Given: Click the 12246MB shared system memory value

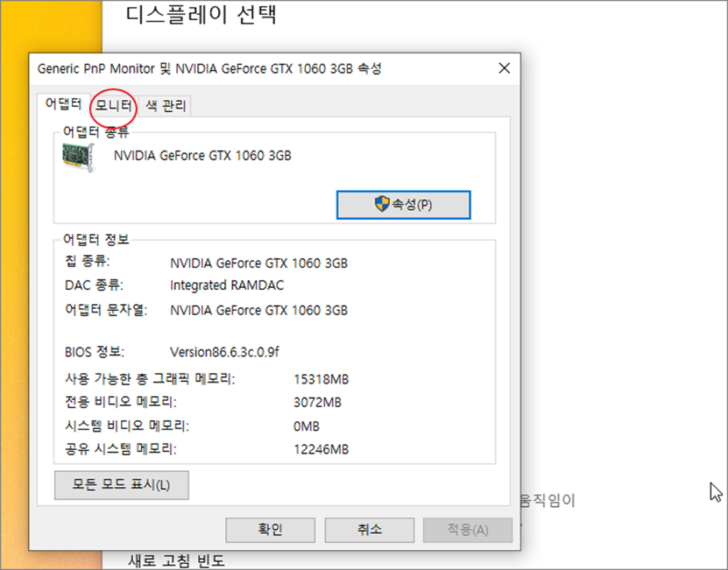Looking at the screenshot, I should 321,450.
